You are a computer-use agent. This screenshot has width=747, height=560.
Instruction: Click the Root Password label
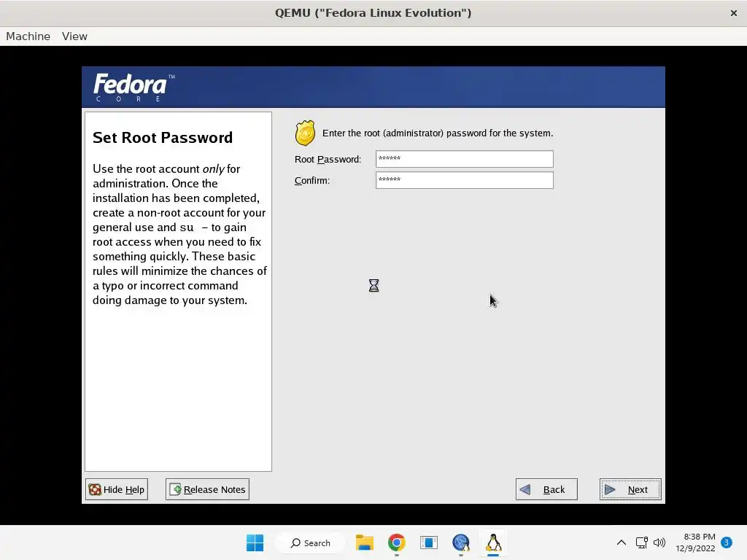(328, 160)
